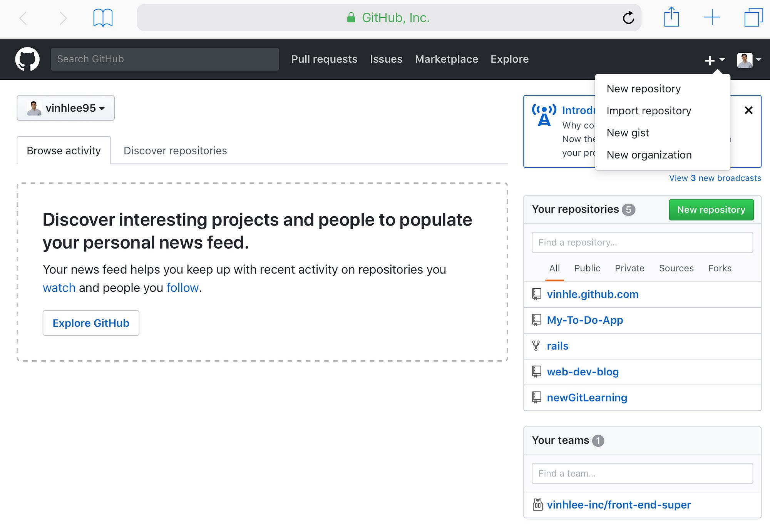Show all Safari tabs overview icon

tap(753, 18)
